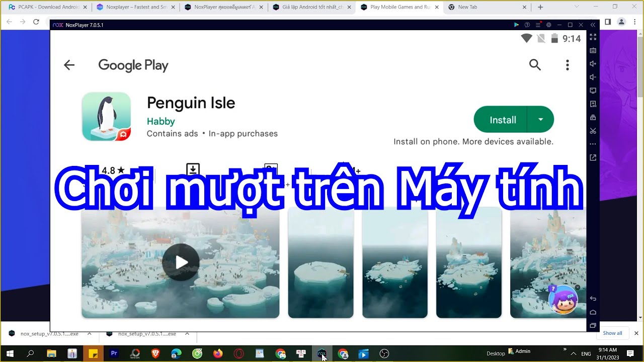Decrease volume in Nox sidebar

(x=593, y=77)
